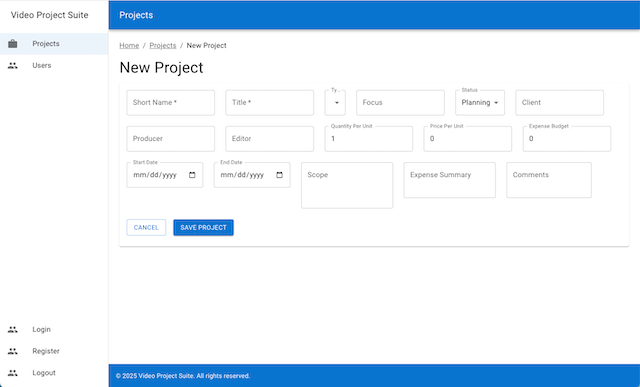Choose Logout in the sidebar
The height and width of the screenshot is (387, 640).
[x=54, y=373]
